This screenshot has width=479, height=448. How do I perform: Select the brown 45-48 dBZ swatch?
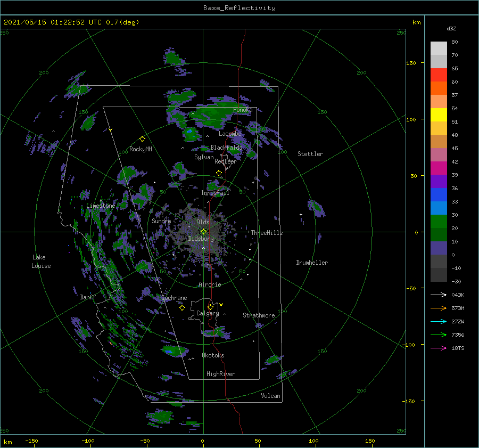(x=439, y=141)
